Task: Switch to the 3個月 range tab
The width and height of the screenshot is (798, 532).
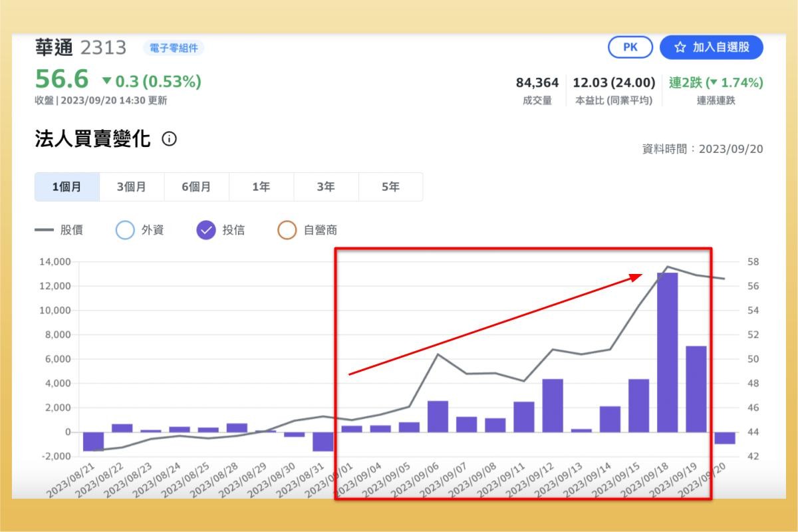Action: click(132, 187)
